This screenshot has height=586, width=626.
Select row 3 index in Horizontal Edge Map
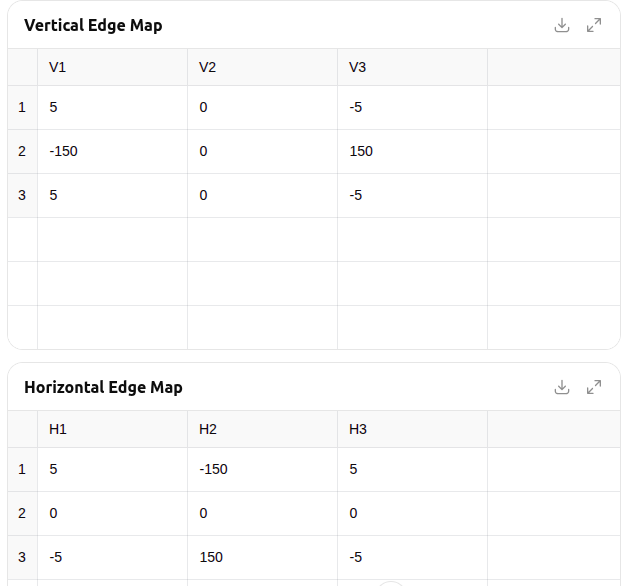(22, 557)
